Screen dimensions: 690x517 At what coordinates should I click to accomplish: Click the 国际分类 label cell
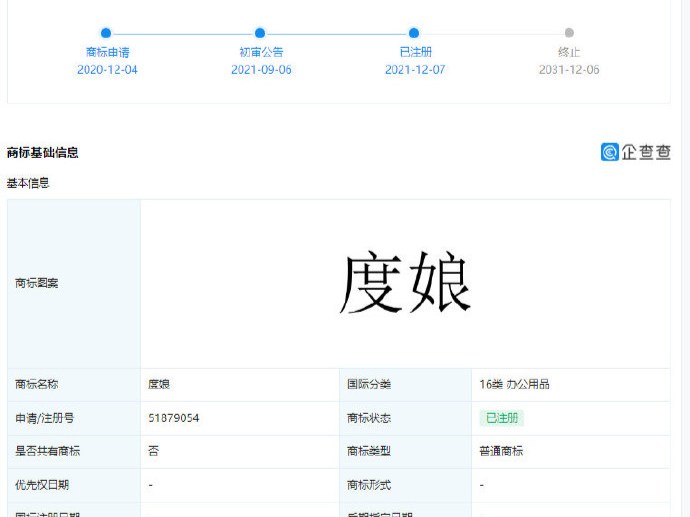click(x=405, y=385)
